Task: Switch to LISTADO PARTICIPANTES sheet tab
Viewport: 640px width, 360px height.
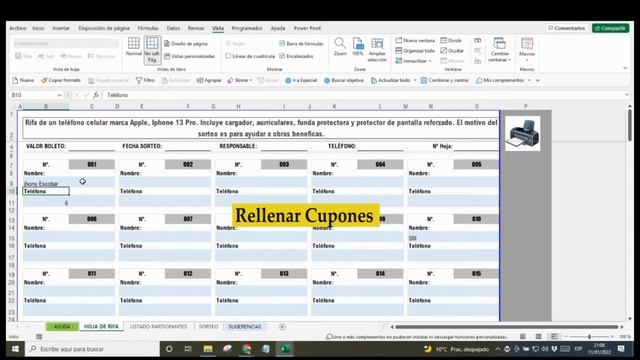Action: (x=158, y=327)
